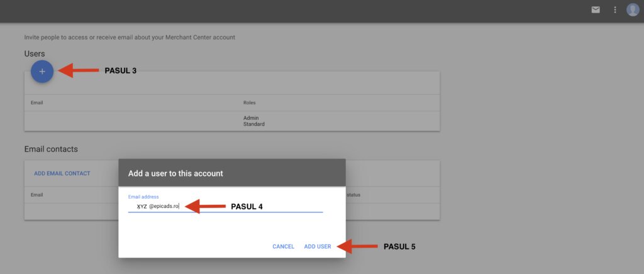The width and height of the screenshot is (644, 274).
Task: Click the Email column header in Email contacts table
Action: point(37,195)
